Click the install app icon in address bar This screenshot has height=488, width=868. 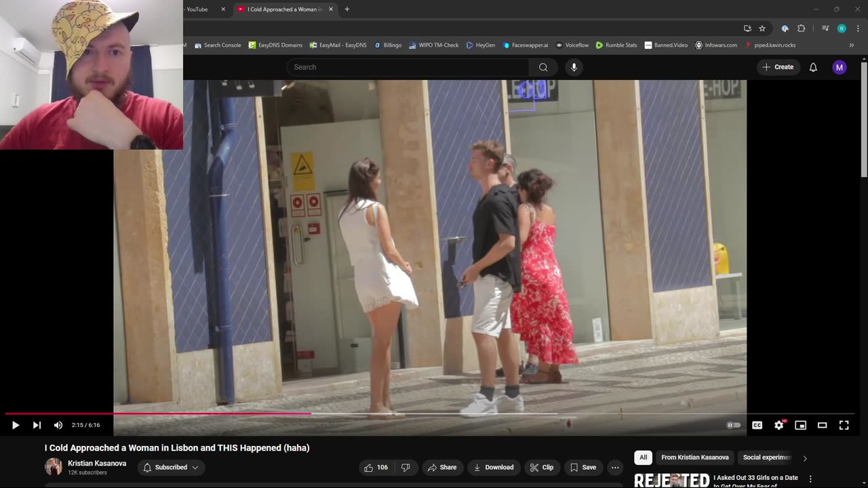pyautogui.click(x=747, y=28)
